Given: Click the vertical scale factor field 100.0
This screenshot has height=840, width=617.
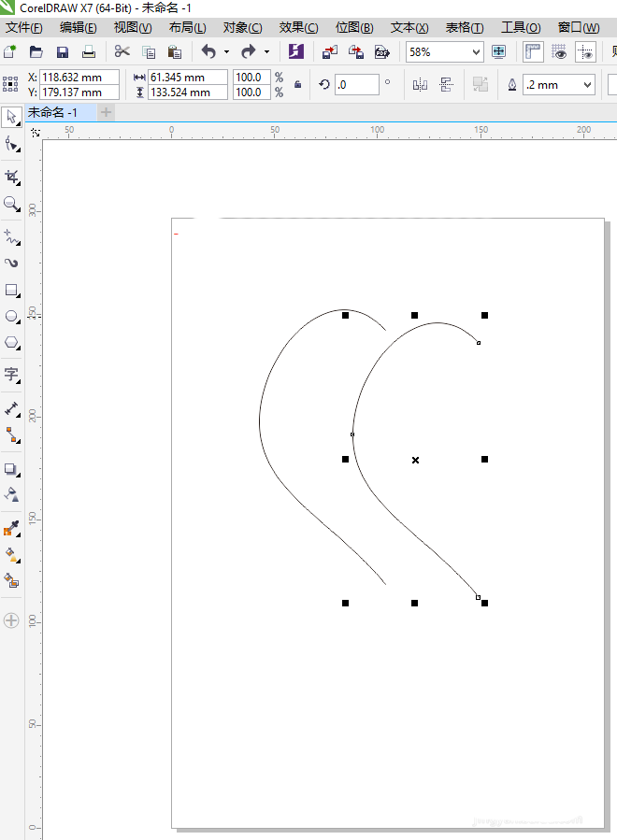Looking at the screenshot, I should click(251, 93).
